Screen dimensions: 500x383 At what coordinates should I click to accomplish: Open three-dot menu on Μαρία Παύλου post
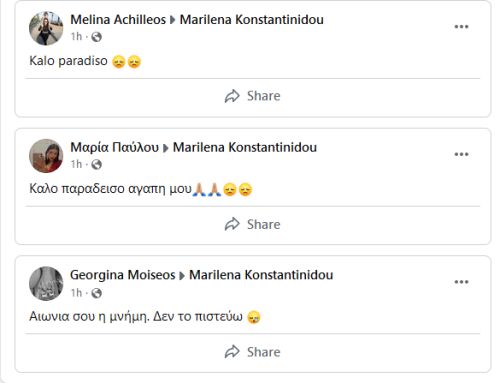(x=461, y=154)
